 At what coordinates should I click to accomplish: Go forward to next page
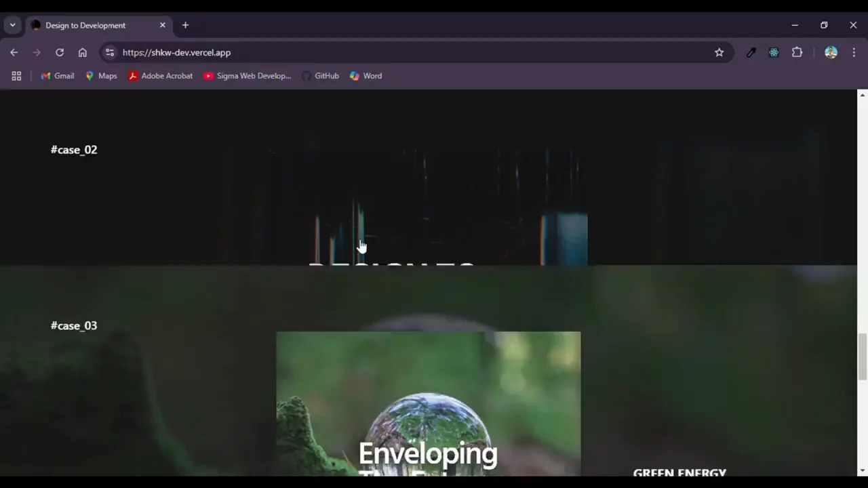click(x=37, y=52)
